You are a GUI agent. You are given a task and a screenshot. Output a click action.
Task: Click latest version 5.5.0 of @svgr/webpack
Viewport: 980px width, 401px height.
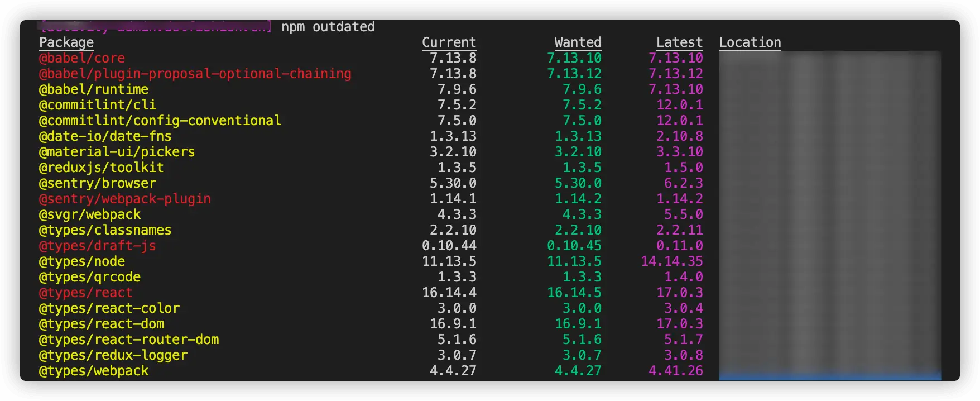click(x=684, y=214)
